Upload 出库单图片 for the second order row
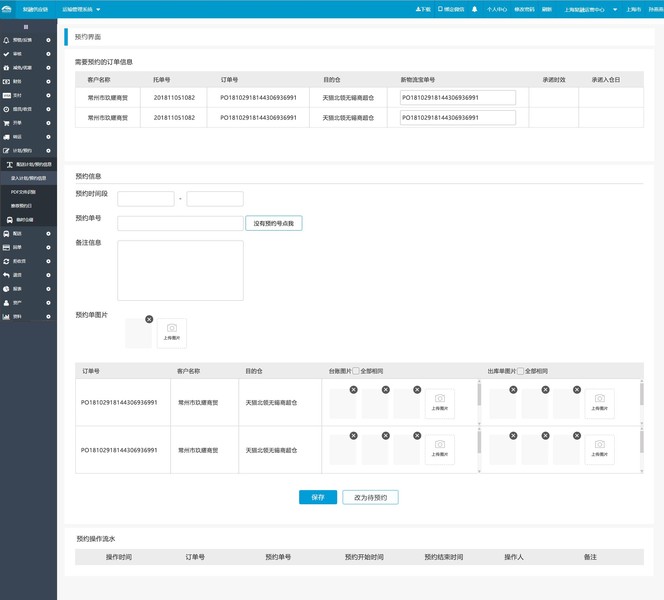Viewport: 664px width, 600px height. [600, 450]
